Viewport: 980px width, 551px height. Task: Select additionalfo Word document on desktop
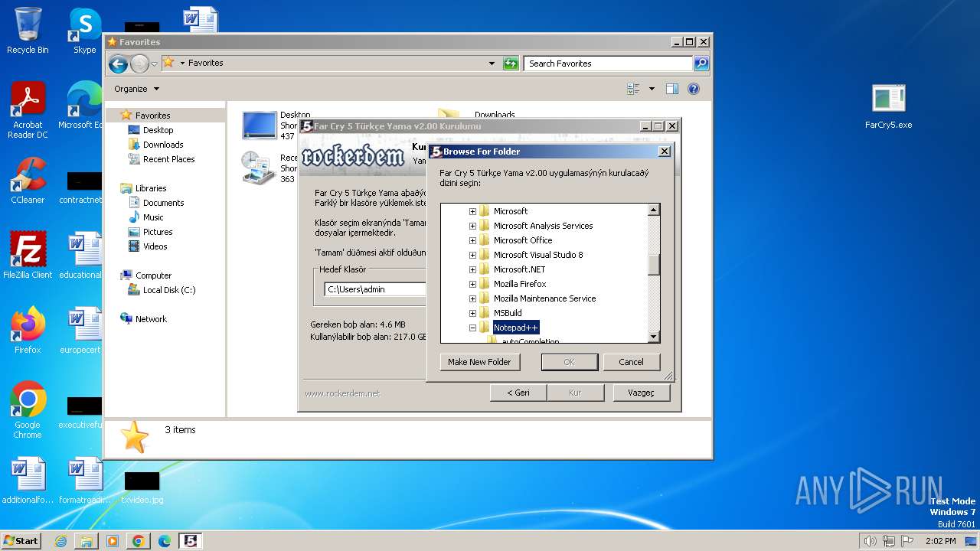pos(28,481)
